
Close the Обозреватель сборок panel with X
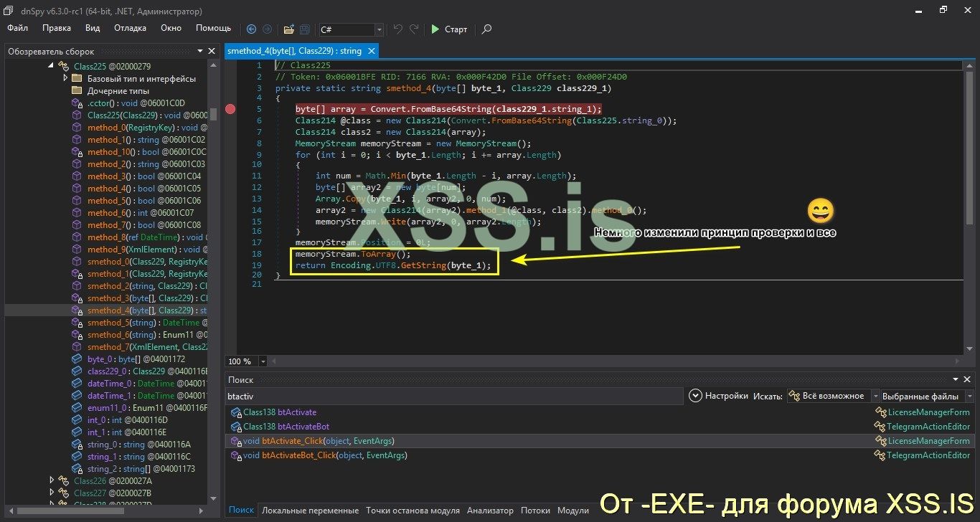coord(212,52)
